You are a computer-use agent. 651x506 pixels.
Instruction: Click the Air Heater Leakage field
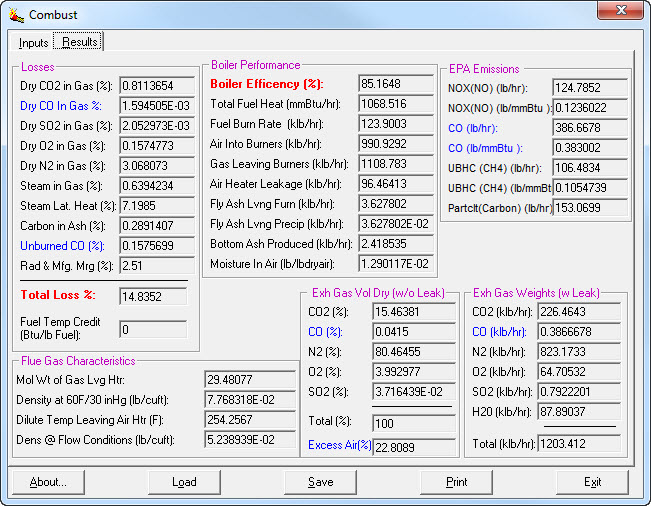coord(396,183)
